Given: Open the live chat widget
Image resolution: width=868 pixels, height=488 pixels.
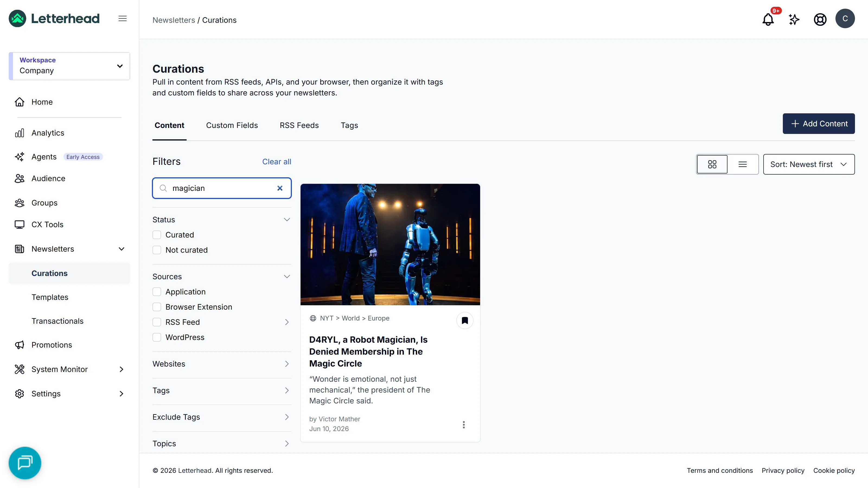Looking at the screenshot, I should tap(25, 463).
